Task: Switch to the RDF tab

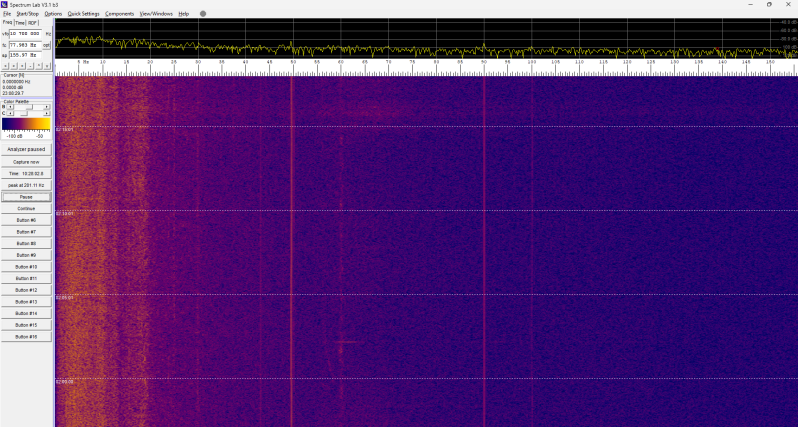Action: coord(33,23)
